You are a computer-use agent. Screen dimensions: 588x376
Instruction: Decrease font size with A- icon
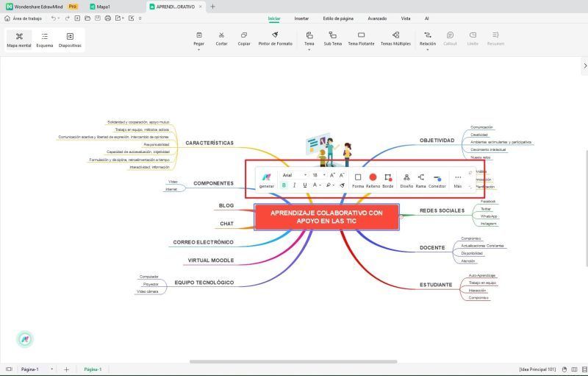tap(342, 175)
